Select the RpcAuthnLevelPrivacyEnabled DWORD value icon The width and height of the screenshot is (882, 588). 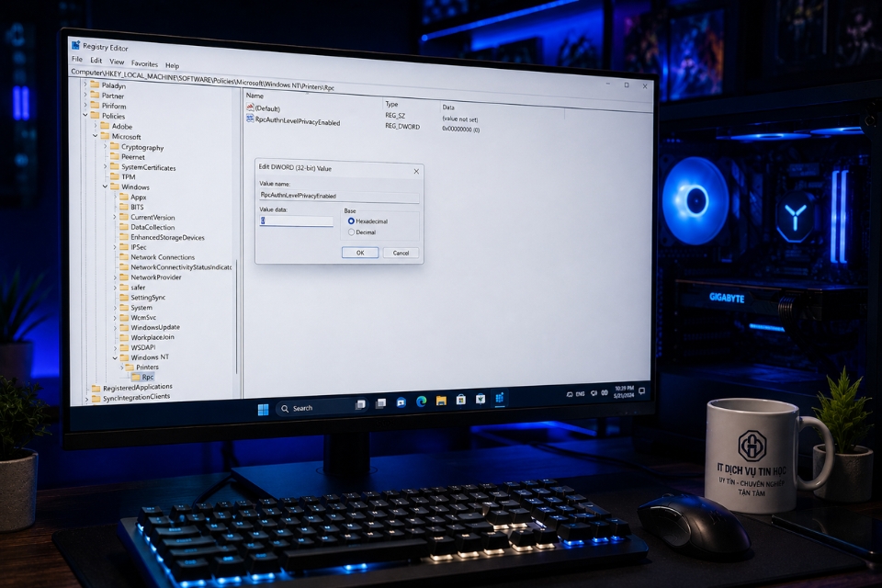250,119
